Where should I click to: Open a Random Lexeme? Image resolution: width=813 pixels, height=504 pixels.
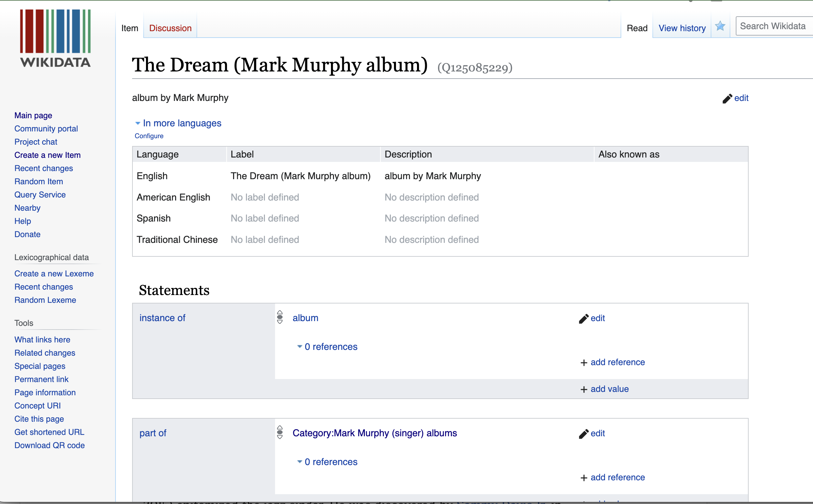[x=45, y=300]
